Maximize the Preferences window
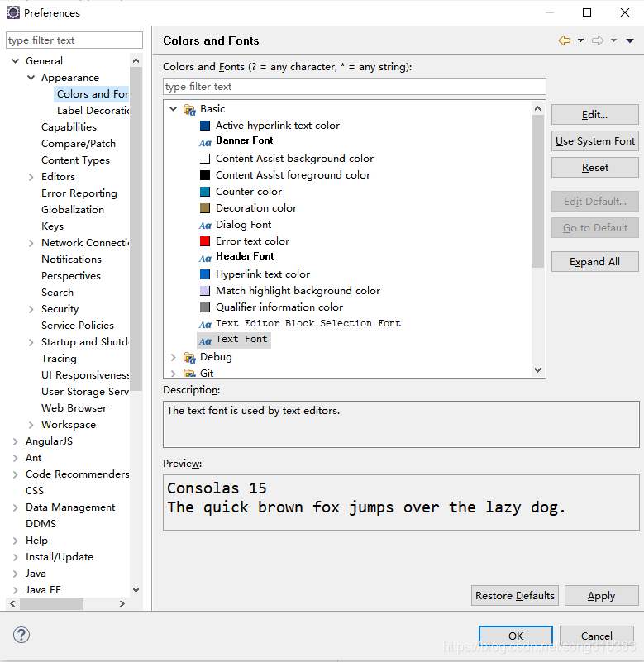Image resolution: width=644 pixels, height=662 pixels. coord(587,12)
